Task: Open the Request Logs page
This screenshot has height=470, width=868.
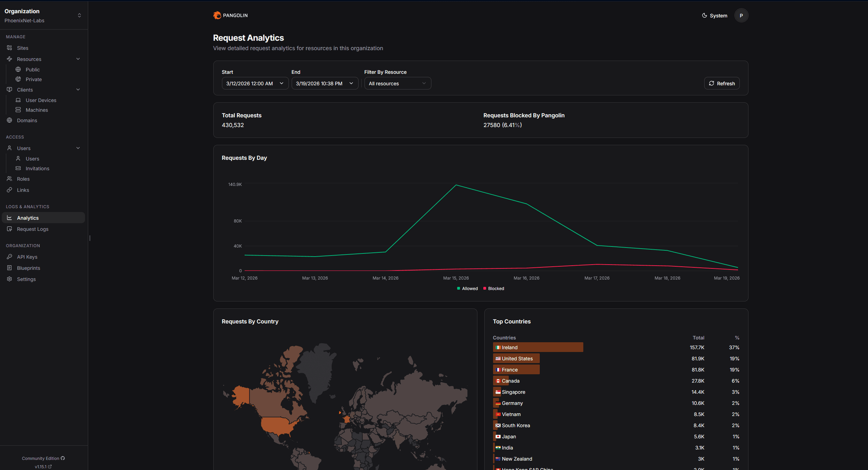Action: [32, 229]
